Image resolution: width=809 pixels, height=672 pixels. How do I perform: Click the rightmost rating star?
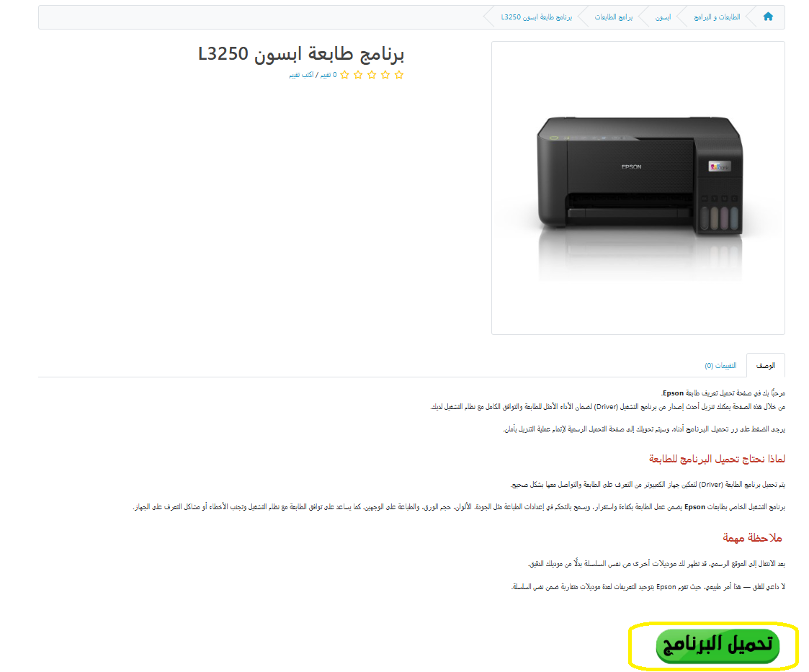point(399,75)
